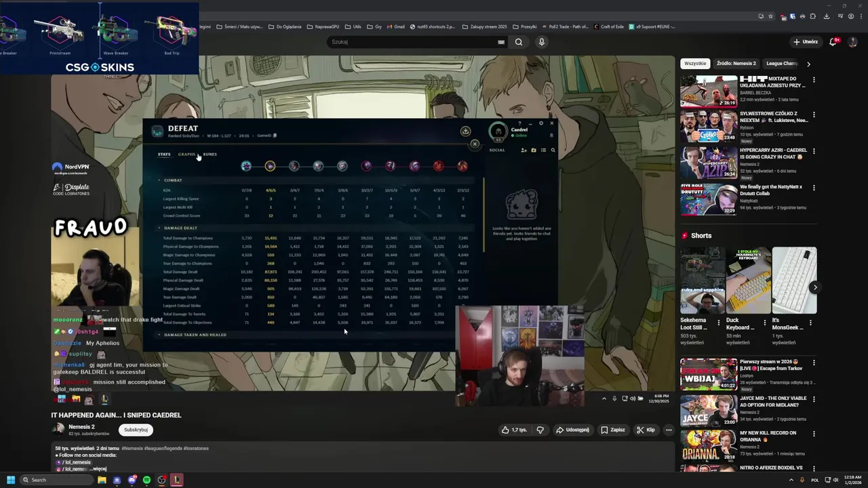
Task: Open NaprawaGPU bookmark folder
Action: 323,26
